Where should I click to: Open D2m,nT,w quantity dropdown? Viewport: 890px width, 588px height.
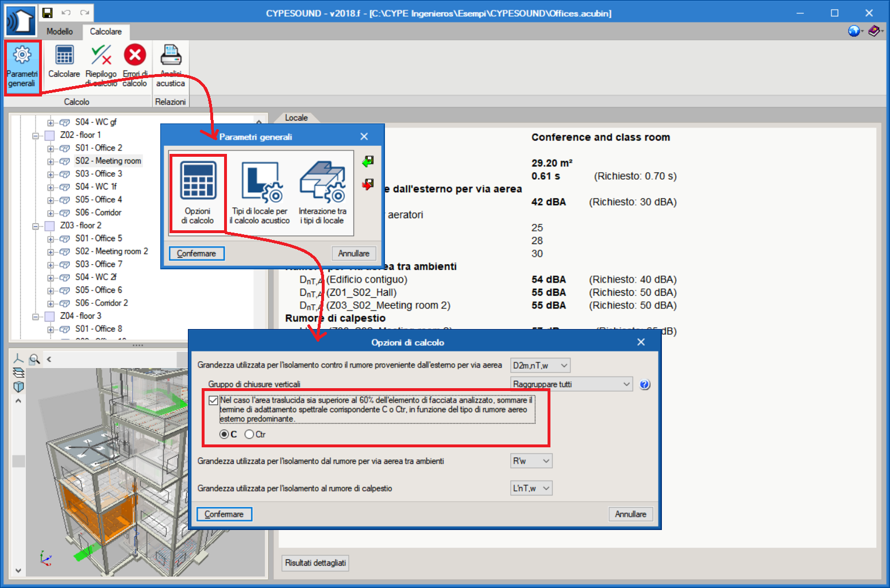pyautogui.click(x=541, y=366)
